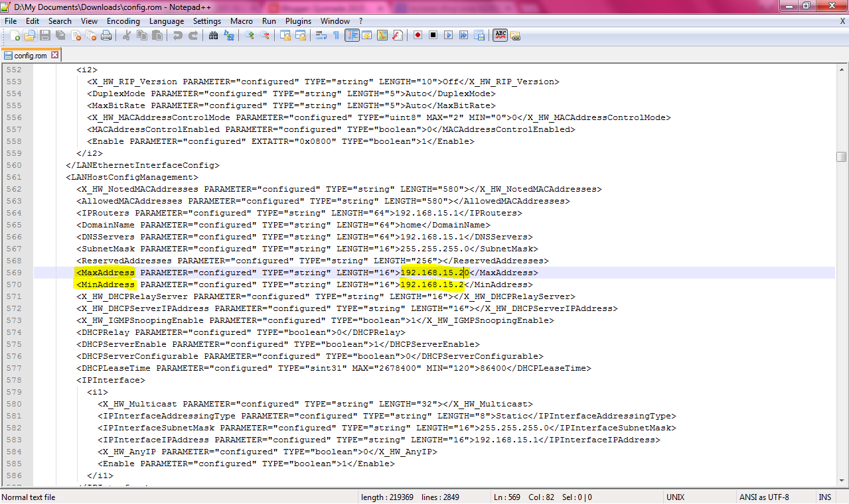Viewport: 849px width, 504px height.
Task: Start recording a macro
Action: pos(418,35)
